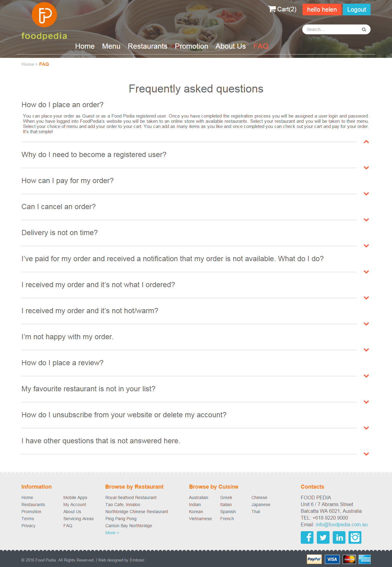
Task: Click the 'hello helen' account button
Action: (322, 9)
